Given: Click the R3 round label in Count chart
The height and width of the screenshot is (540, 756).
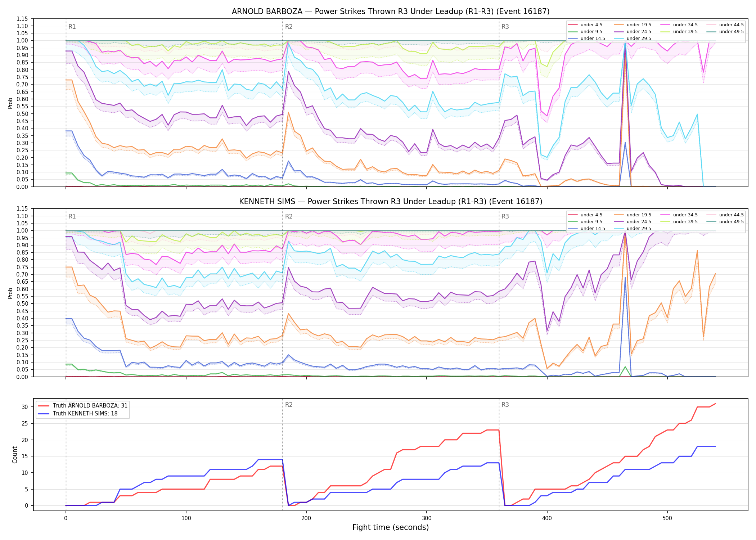Looking at the screenshot, I should coord(505,405).
